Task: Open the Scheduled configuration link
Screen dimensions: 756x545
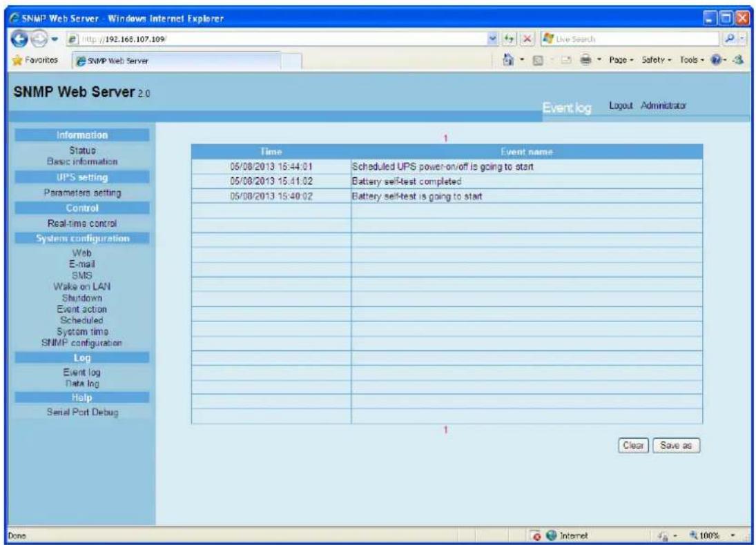Action: click(x=82, y=321)
